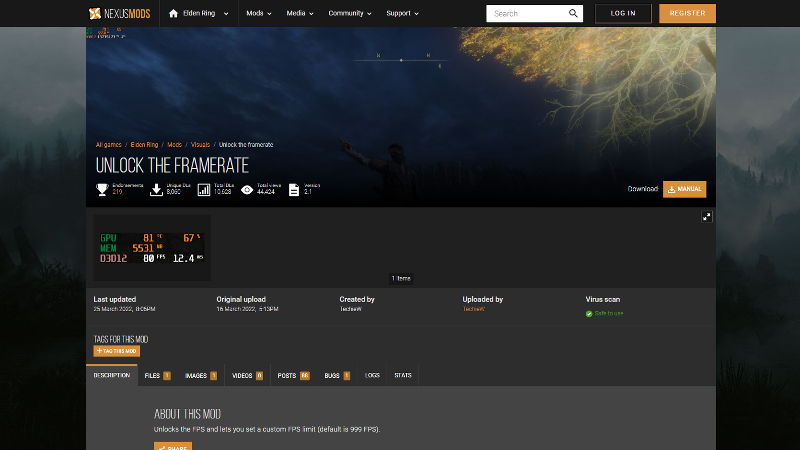The image size is (800, 450).
Task: Open the Support dropdown menu
Action: [402, 13]
